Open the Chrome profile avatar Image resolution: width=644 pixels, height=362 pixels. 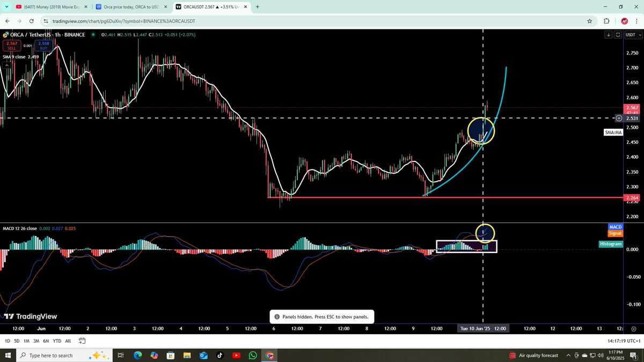click(624, 21)
